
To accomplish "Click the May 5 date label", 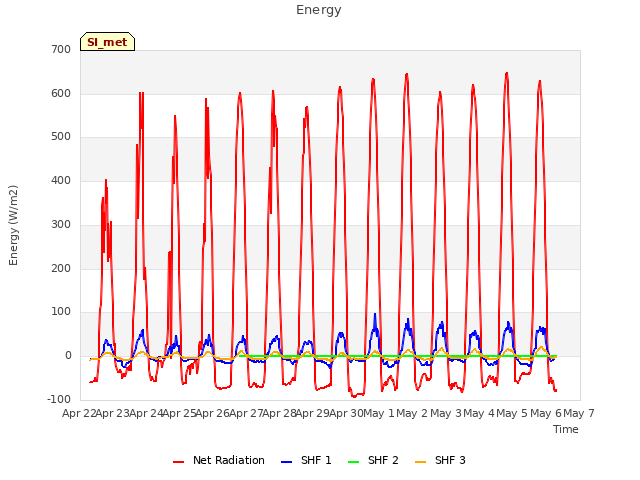I will pos(512,413).
